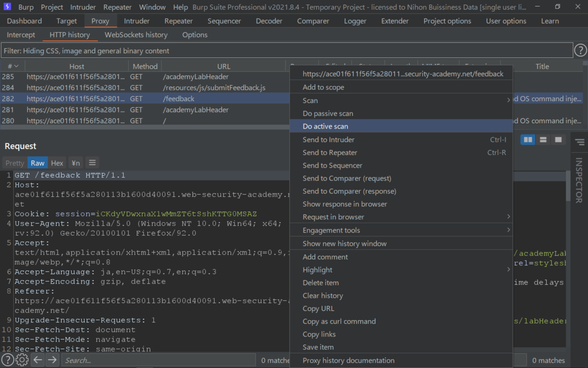Expand the Scan submenu arrow
This screenshot has width=588, height=368.
(508, 101)
